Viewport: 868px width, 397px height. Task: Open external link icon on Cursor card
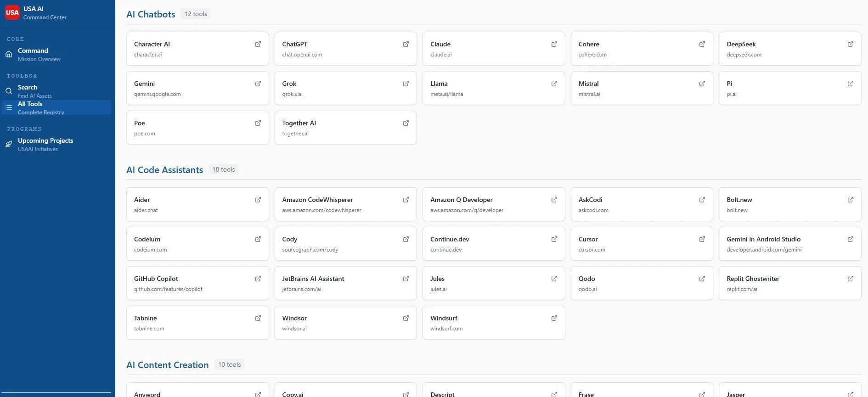(x=702, y=239)
